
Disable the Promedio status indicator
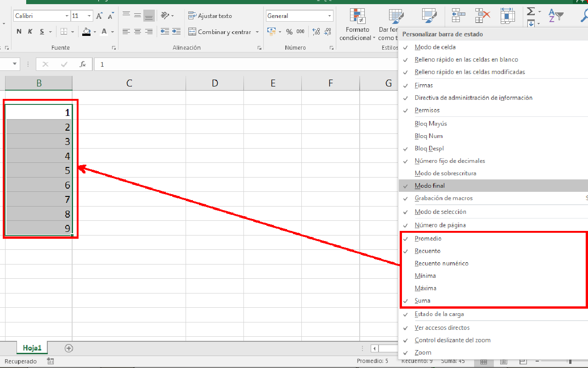(427, 238)
